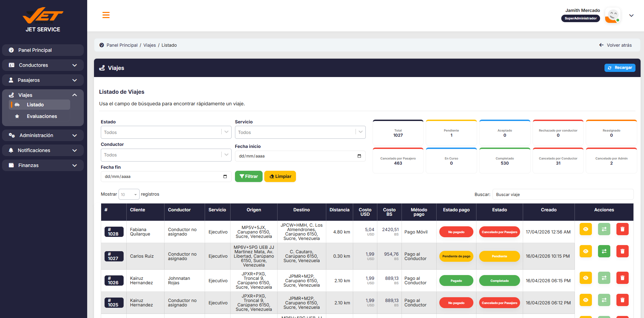View trip 1027 using the yellow eye button
This screenshot has width=644, height=318.
586,251
